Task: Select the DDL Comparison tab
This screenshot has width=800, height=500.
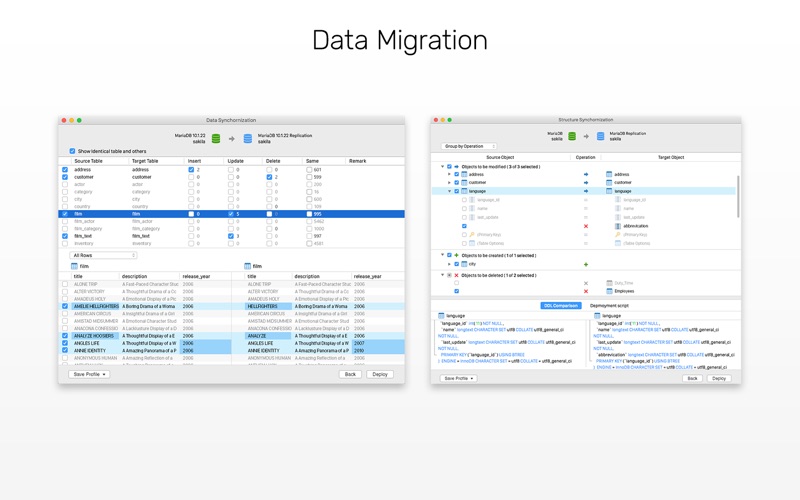Action: 561,305
